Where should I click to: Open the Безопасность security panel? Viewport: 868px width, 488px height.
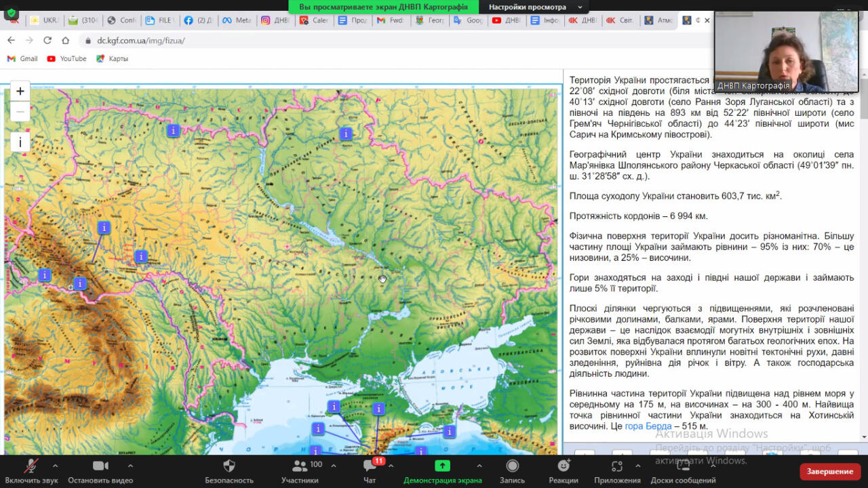click(229, 472)
